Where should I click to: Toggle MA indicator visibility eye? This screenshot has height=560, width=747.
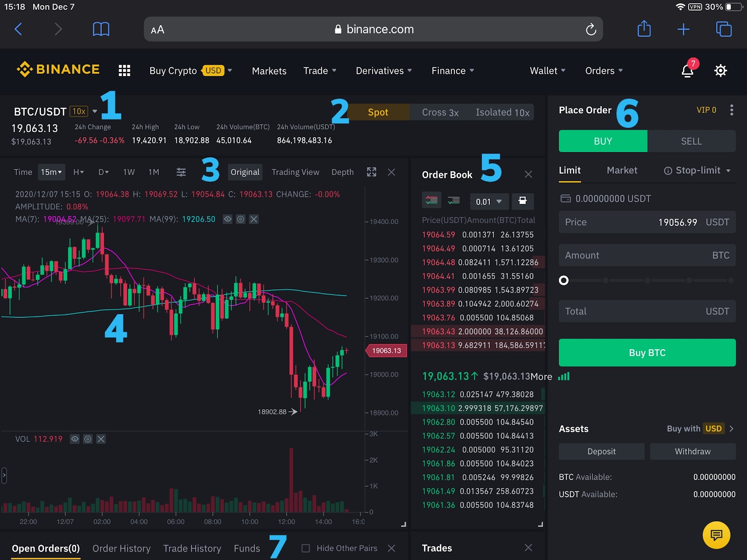coord(227,219)
